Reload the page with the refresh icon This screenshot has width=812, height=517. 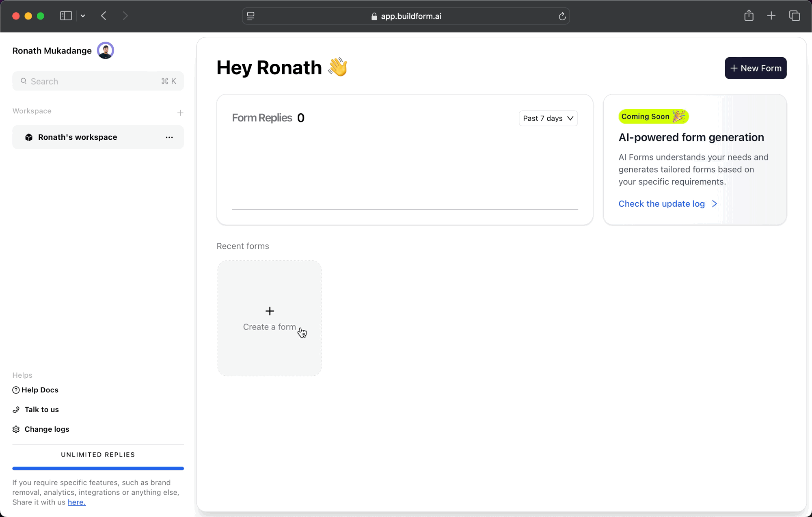pos(562,16)
